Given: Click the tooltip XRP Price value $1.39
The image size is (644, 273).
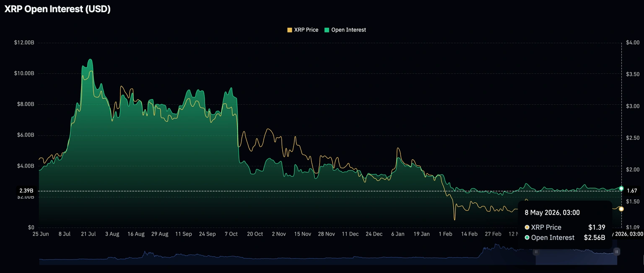Looking at the screenshot, I should click(x=597, y=227).
